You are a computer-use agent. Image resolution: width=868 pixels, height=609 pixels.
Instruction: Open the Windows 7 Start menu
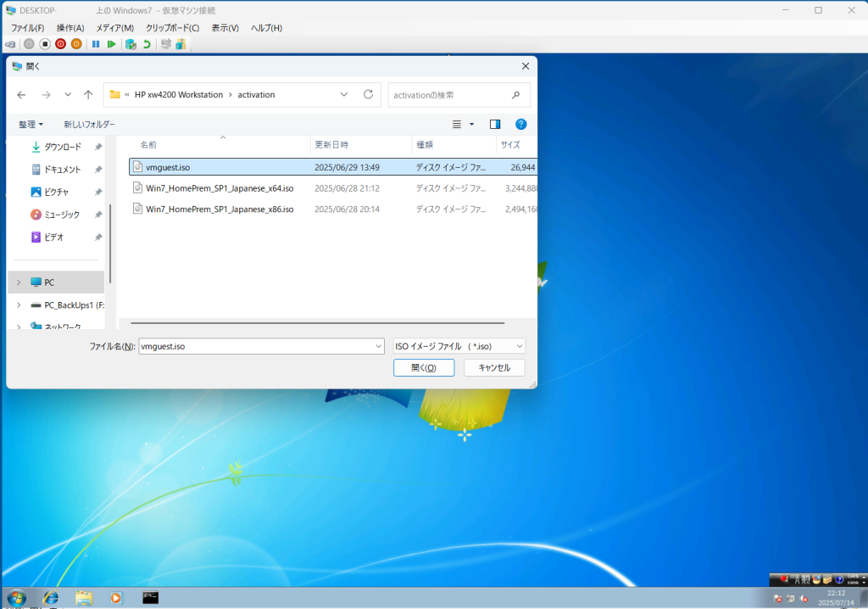pos(17,598)
